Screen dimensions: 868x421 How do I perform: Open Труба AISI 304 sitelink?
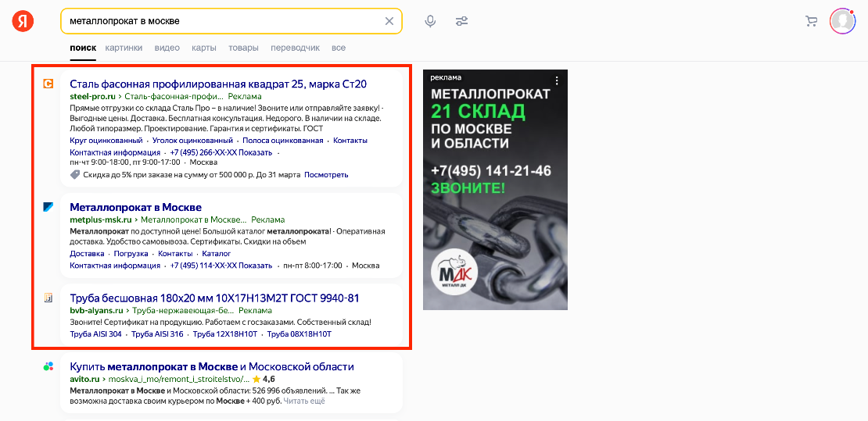(x=95, y=334)
